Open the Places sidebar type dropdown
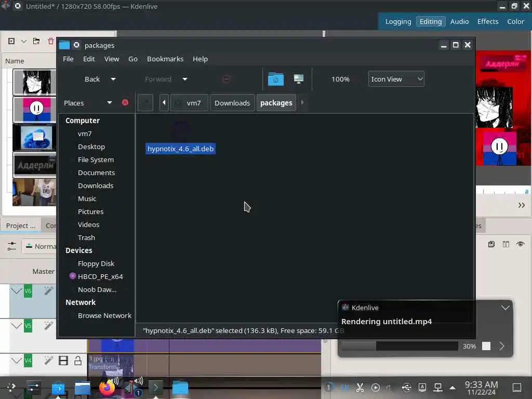532x399 pixels. click(x=110, y=102)
